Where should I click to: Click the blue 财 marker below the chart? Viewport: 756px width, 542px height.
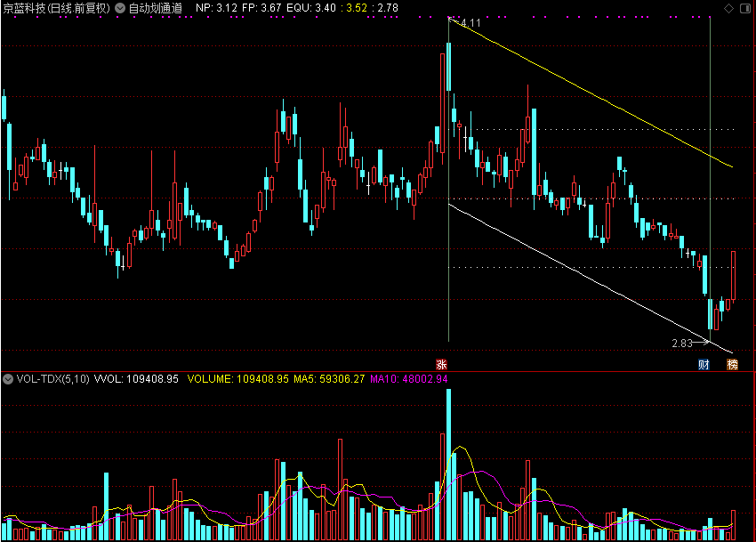pos(704,364)
